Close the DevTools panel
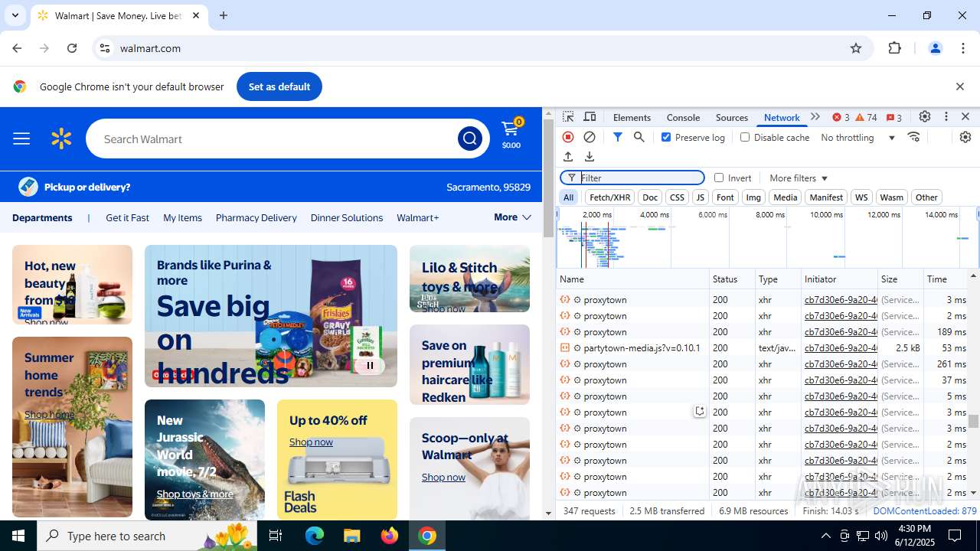Screen dimensions: 980x551 click(965, 117)
